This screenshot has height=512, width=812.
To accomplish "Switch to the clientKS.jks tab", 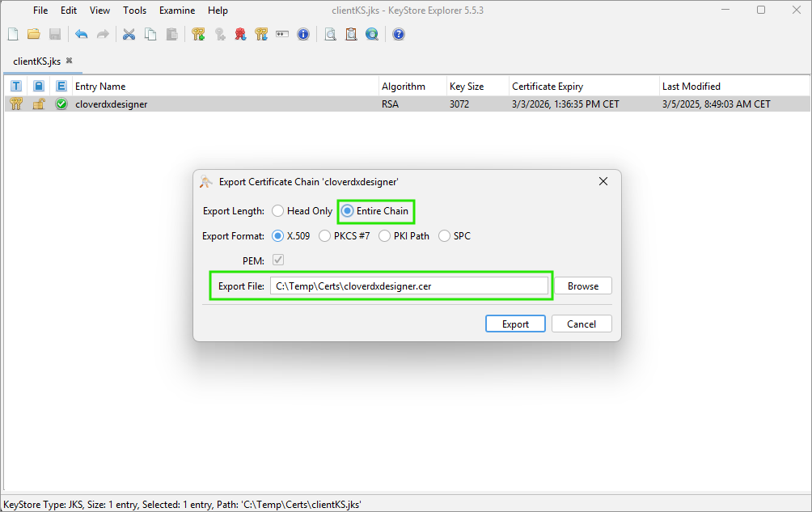I will 36,61.
